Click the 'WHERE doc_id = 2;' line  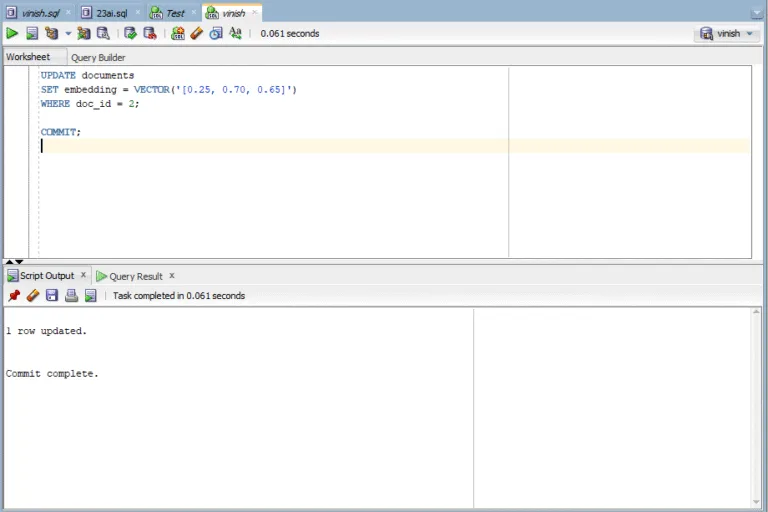coord(90,104)
